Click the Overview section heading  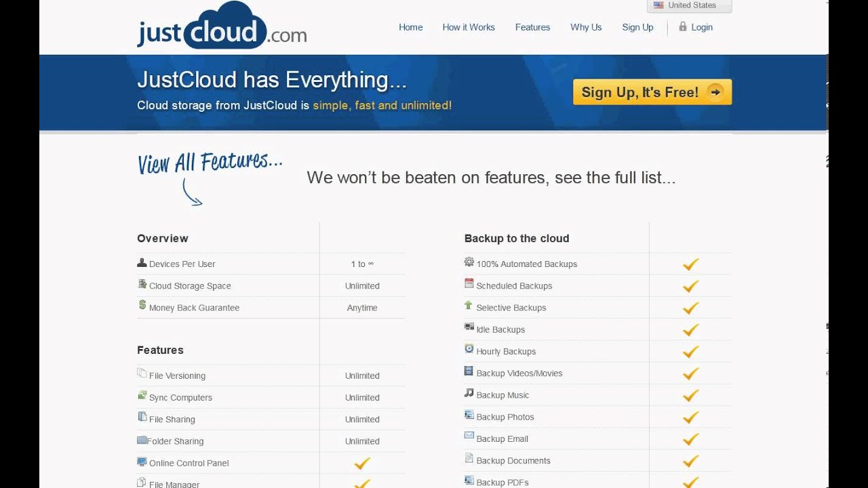tap(163, 239)
